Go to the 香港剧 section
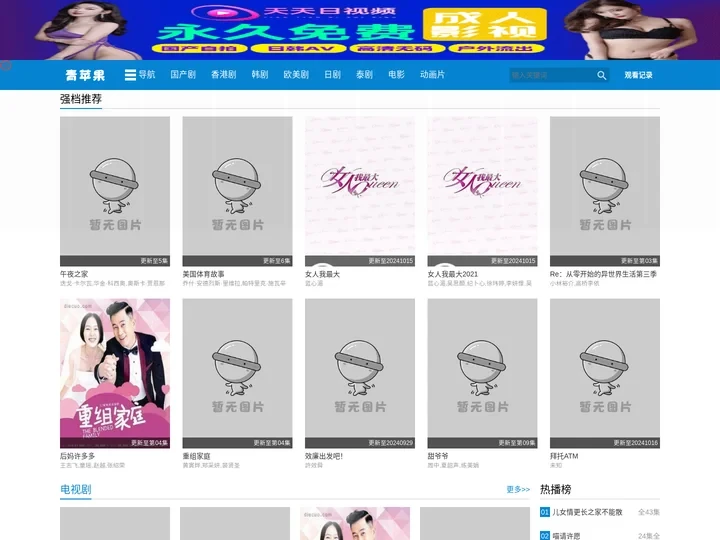720x540 pixels. pyautogui.click(x=224, y=74)
